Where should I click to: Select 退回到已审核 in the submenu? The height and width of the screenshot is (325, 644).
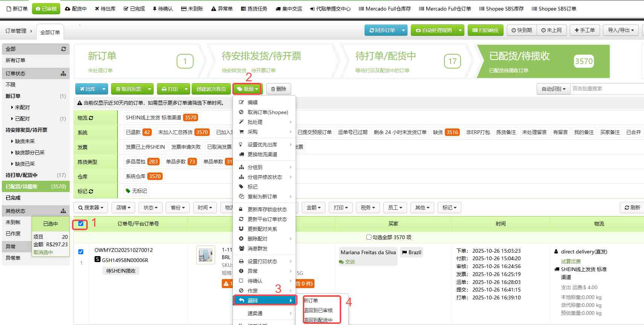click(319, 310)
